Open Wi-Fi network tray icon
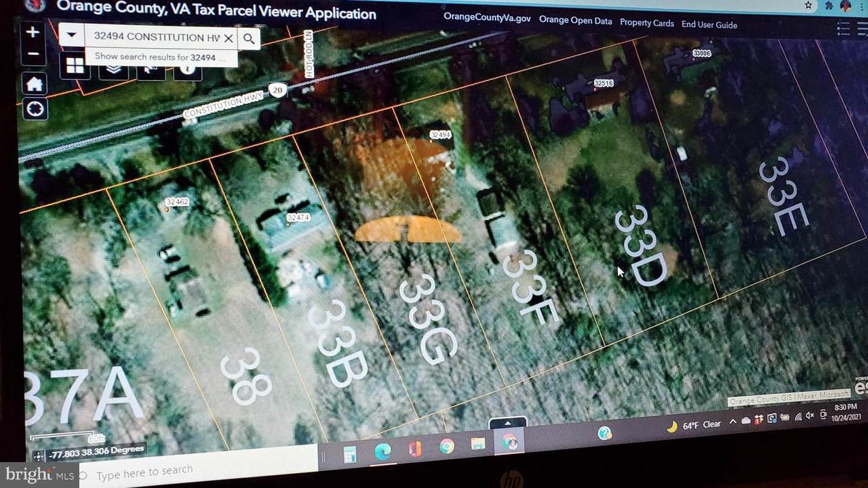This screenshot has width=868, height=488. click(798, 417)
